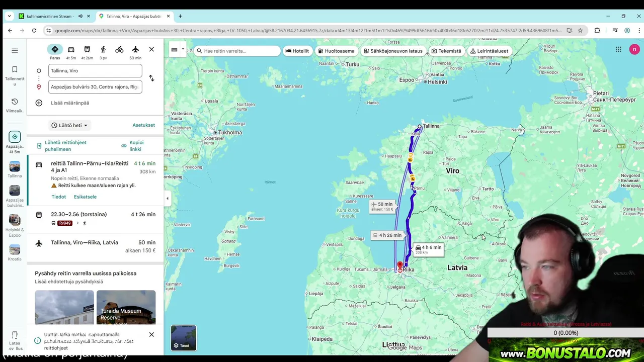Image resolution: width=644 pixels, height=362 pixels.
Task: Select the Aspazija 4t 5m sidebar shortcut
Action: (x=15, y=142)
